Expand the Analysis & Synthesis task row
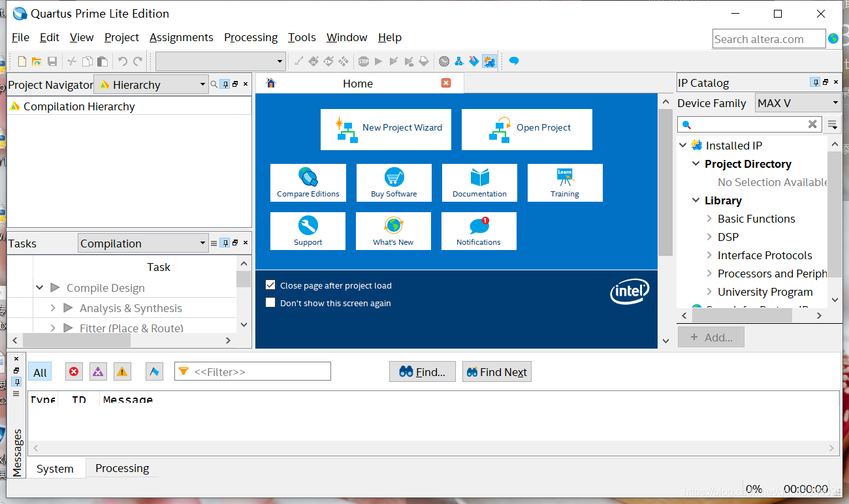The image size is (849, 504). (x=53, y=308)
